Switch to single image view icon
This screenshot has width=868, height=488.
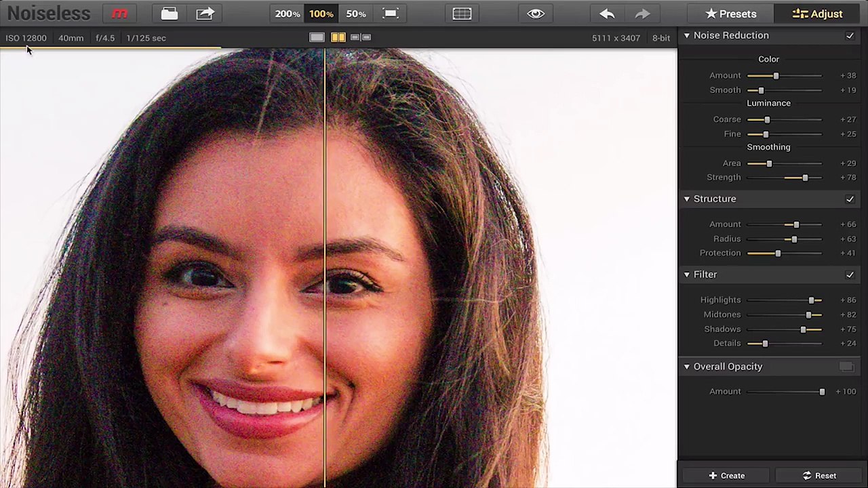tap(317, 37)
